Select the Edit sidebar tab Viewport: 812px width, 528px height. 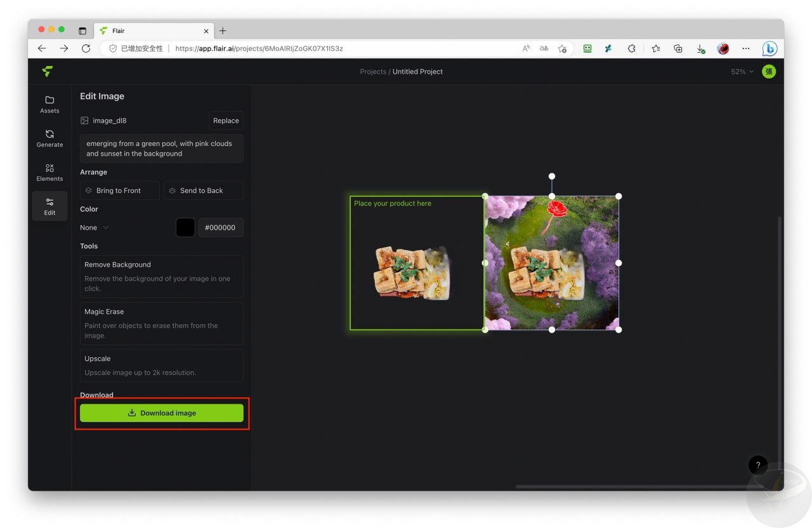[49, 206]
